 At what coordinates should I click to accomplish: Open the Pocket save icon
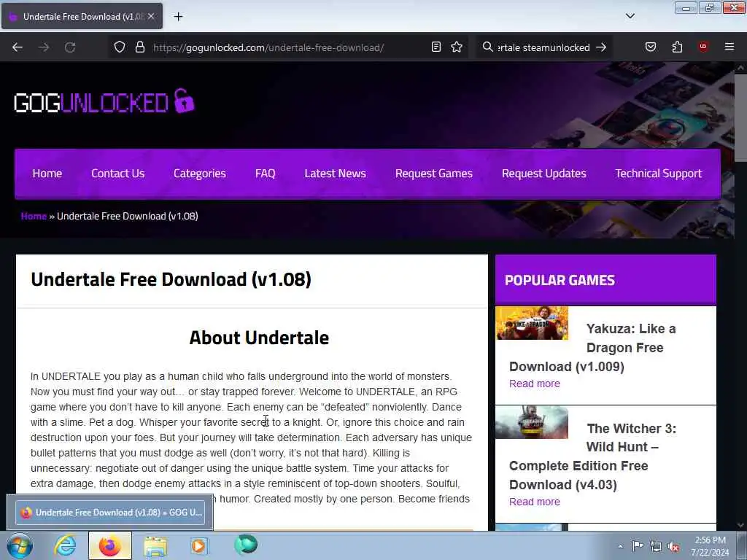[x=651, y=47]
